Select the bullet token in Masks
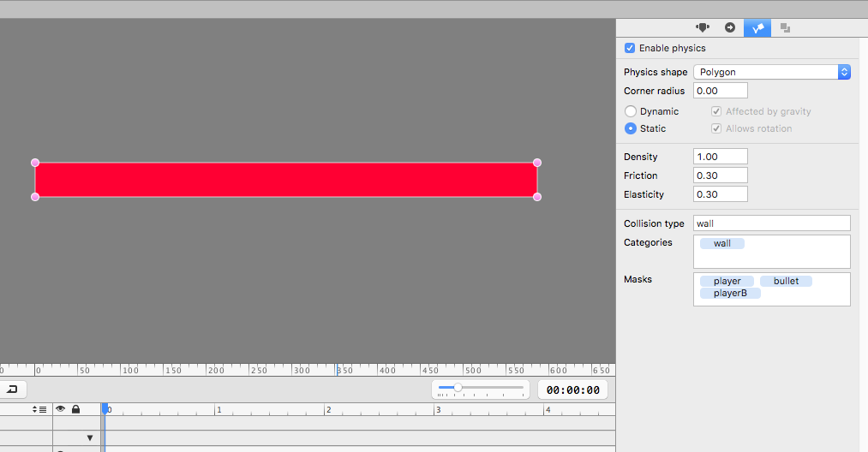 coord(786,281)
